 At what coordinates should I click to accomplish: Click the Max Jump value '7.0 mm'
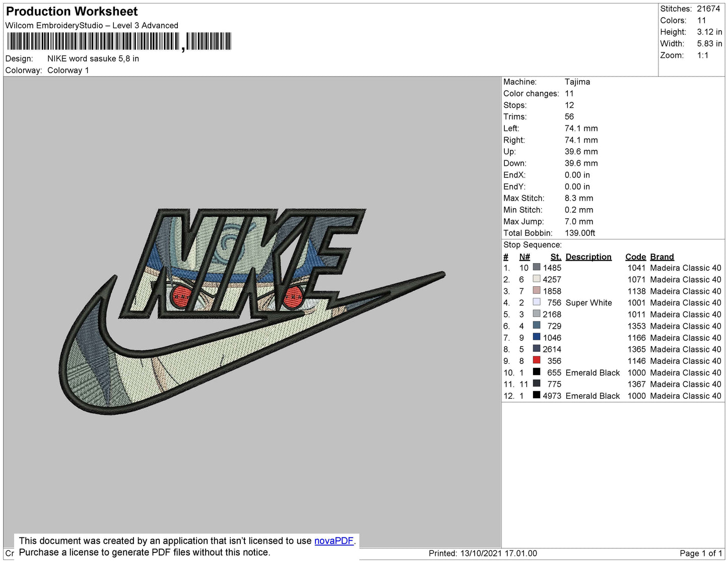pos(579,221)
